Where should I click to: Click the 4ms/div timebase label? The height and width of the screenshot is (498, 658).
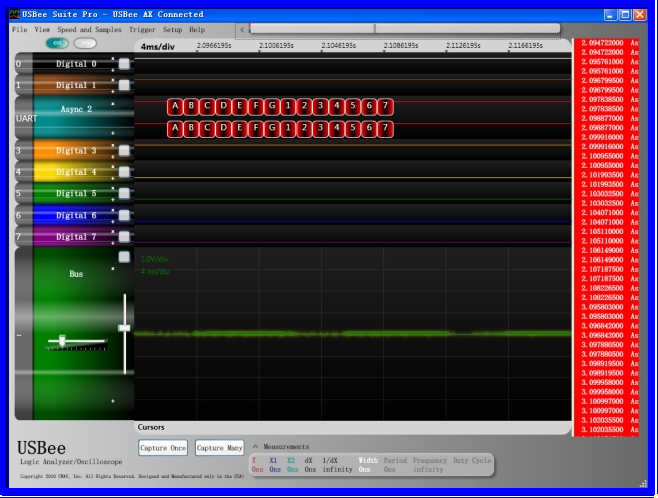(157, 47)
